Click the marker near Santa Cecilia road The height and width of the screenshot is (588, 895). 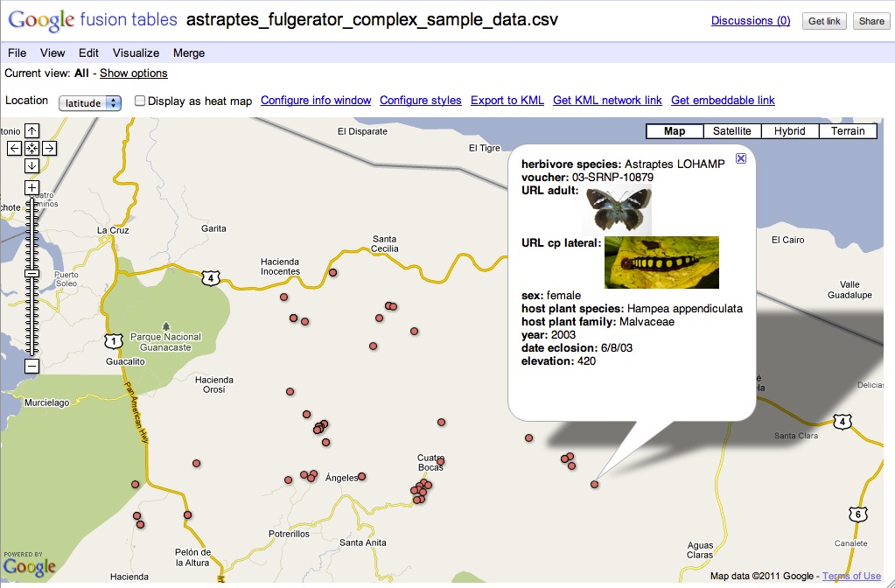click(332, 273)
